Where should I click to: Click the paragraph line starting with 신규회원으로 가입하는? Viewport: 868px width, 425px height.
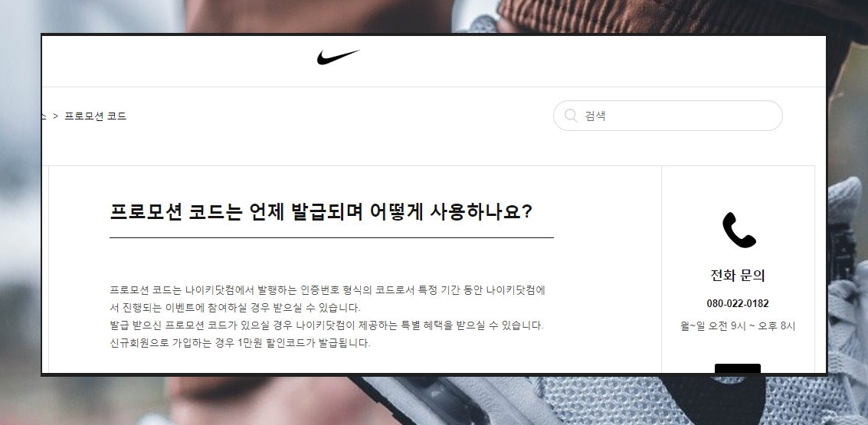coord(240,343)
